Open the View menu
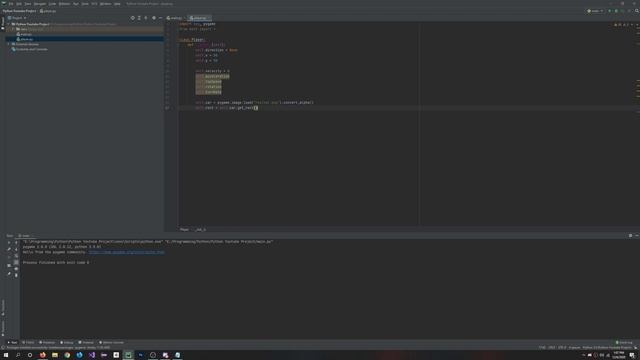Screen dimensions: 640x360 [x=28, y=4]
